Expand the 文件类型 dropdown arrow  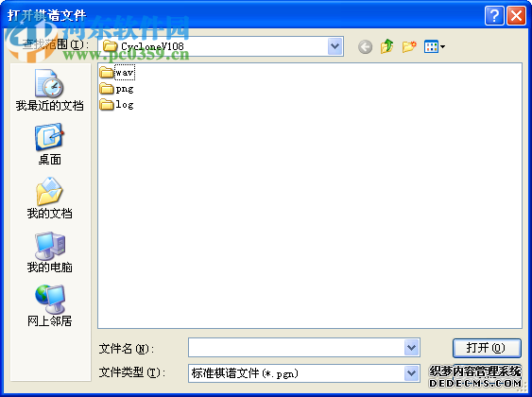click(x=412, y=373)
